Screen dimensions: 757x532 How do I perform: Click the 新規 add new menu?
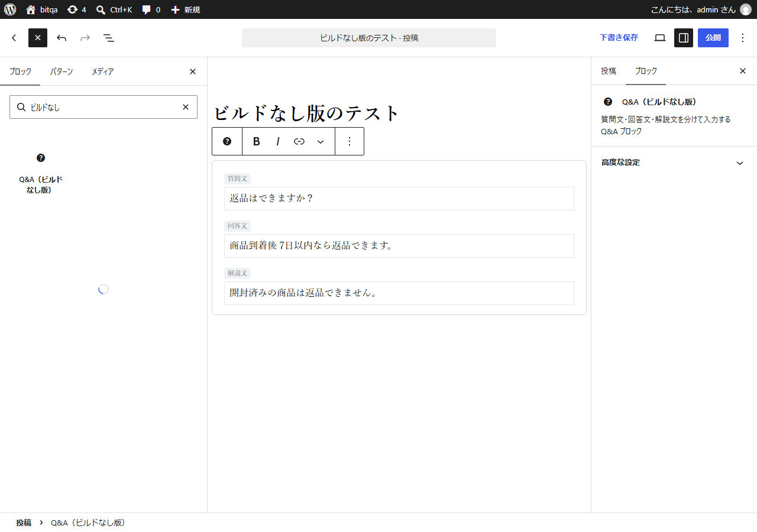click(185, 9)
